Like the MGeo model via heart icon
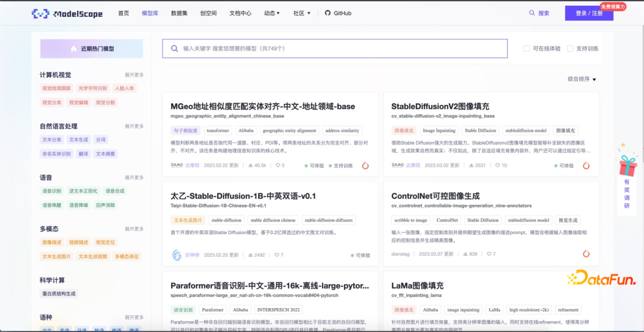644x332 pixels. [278, 165]
